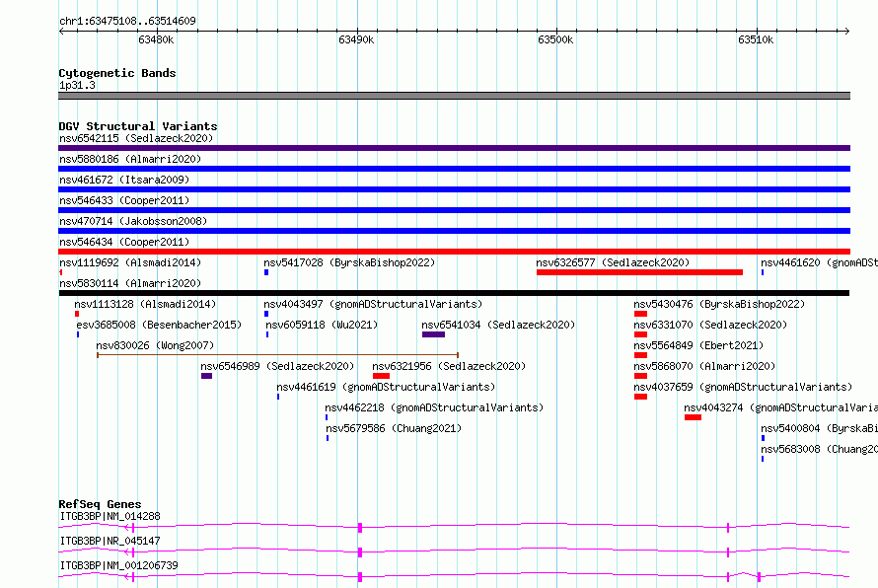Screen dimensions: 878x588
Task: Select variant nsv546434 (Cooper2011) label
Action: [124, 242]
